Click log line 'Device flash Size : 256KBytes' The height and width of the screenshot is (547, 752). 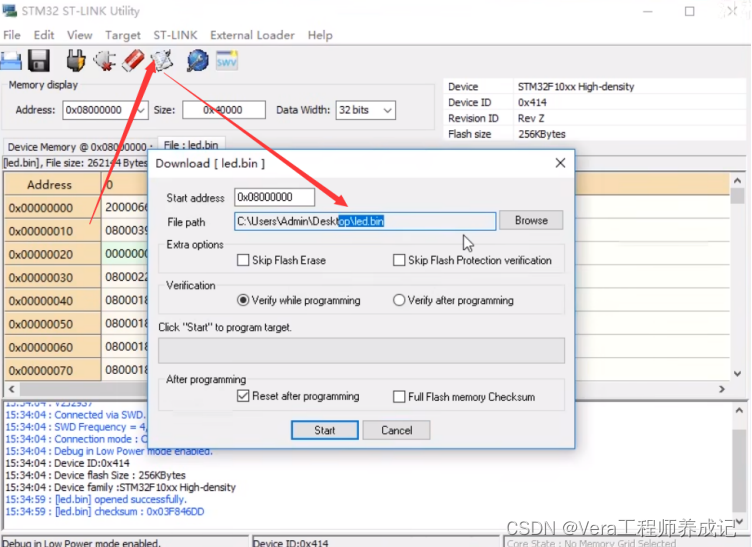click(x=95, y=475)
